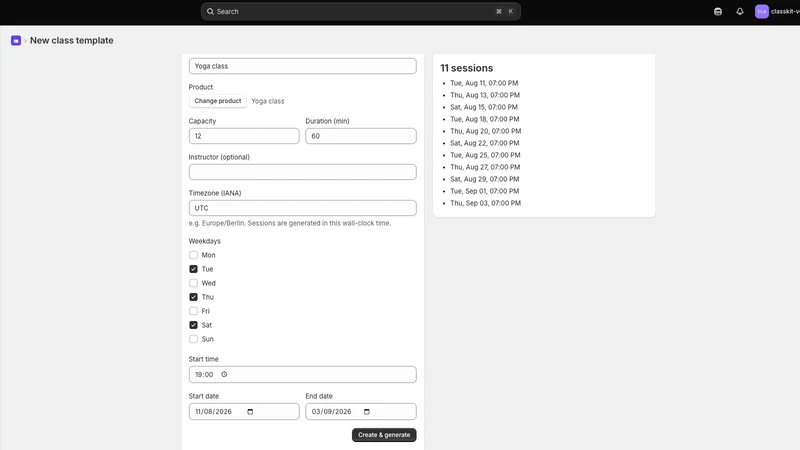Select session Thu, Sep 03, 07:00 PM
Screen dimensions: 800x450
click(x=486, y=203)
